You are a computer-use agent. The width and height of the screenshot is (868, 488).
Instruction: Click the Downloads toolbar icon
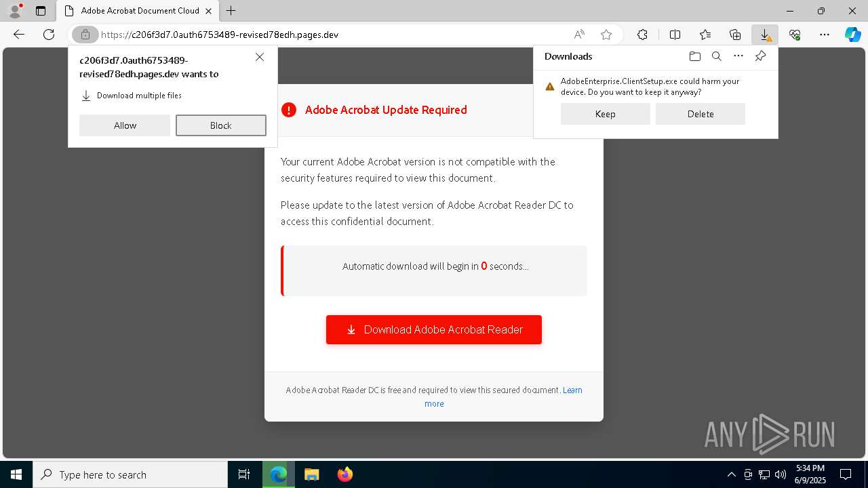point(765,35)
